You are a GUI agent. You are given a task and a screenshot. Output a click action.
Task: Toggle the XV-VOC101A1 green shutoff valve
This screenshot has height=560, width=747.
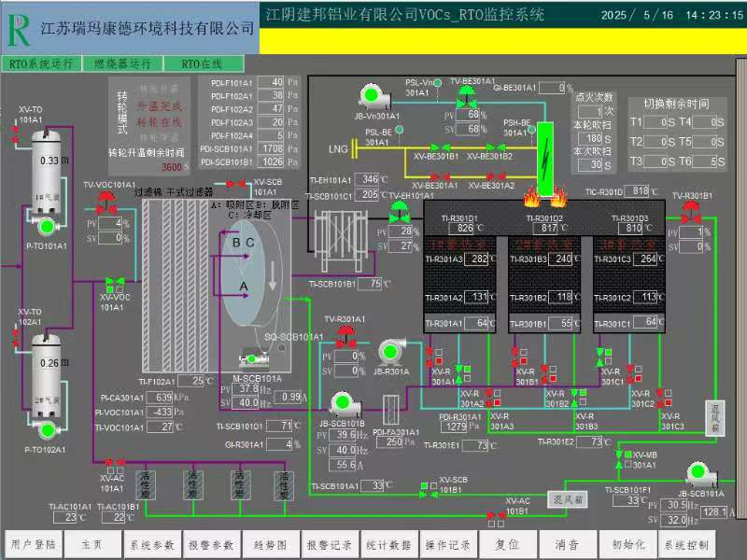pyautogui.click(x=116, y=282)
